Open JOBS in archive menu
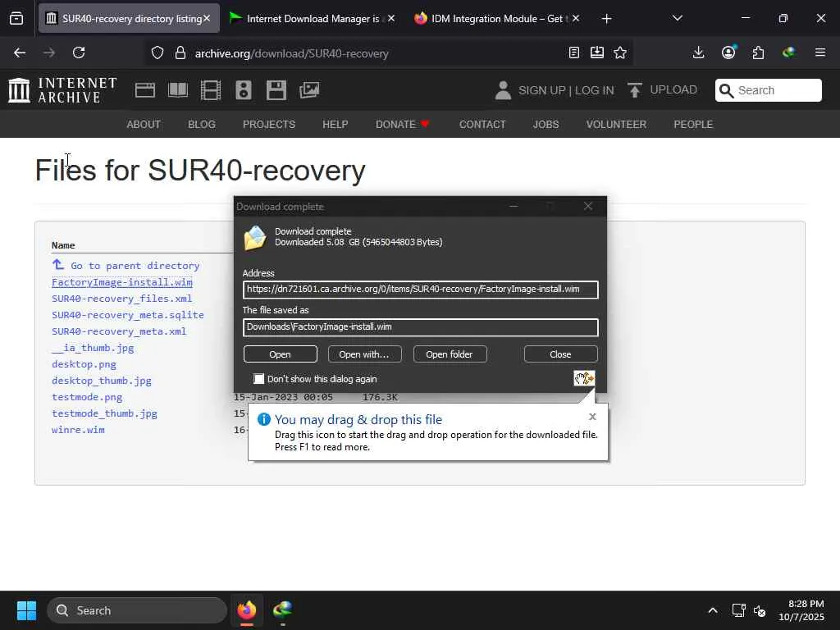 coord(546,125)
